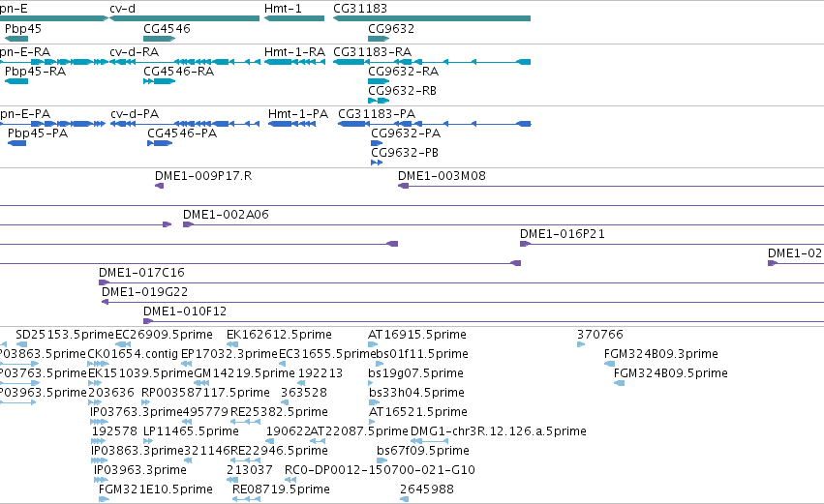Select the Pbp45 gene glyph
824x504 pixels.
[16, 39]
